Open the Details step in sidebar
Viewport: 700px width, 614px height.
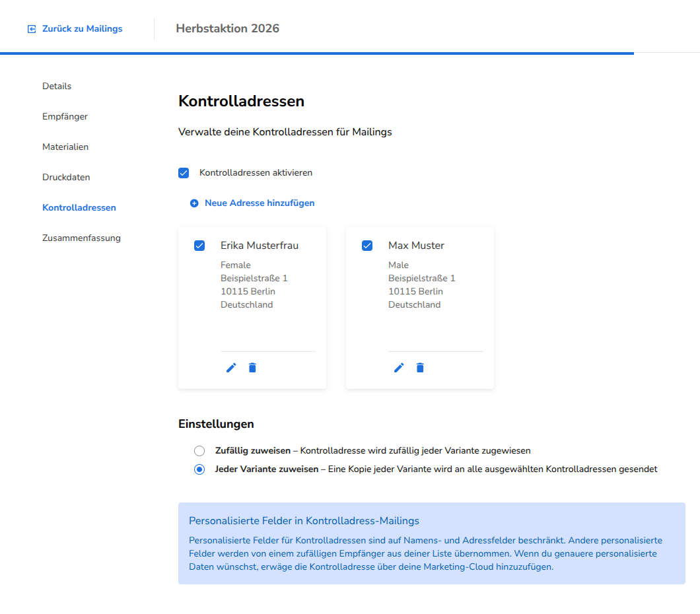click(57, 86)
